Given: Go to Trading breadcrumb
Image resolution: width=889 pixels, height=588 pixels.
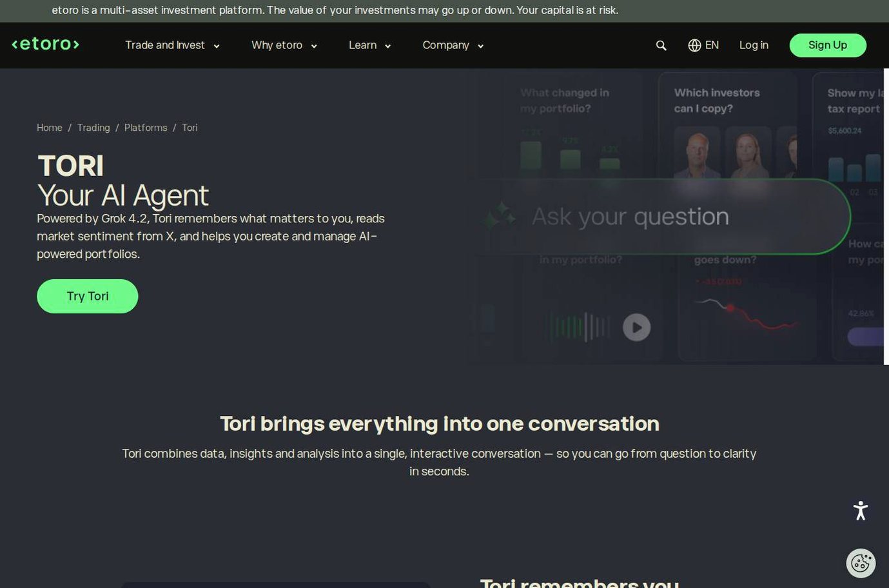Looking at the screenshot, I should click(x=93, y=128).
